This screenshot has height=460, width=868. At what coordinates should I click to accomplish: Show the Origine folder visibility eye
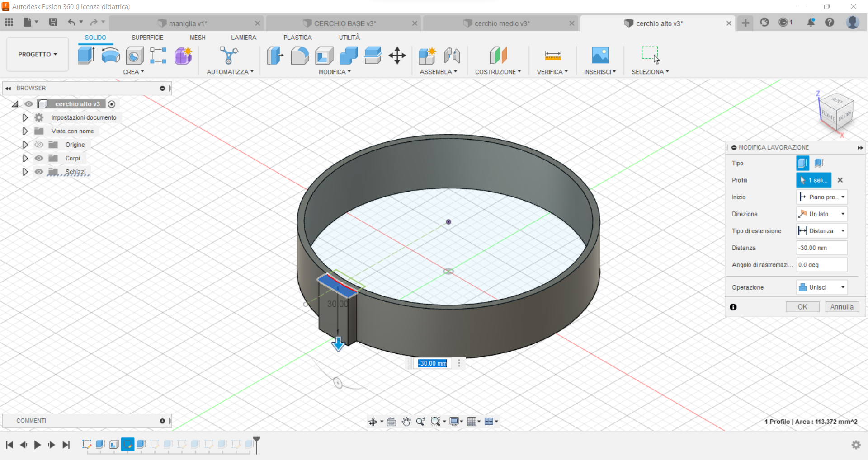[39, 145]
